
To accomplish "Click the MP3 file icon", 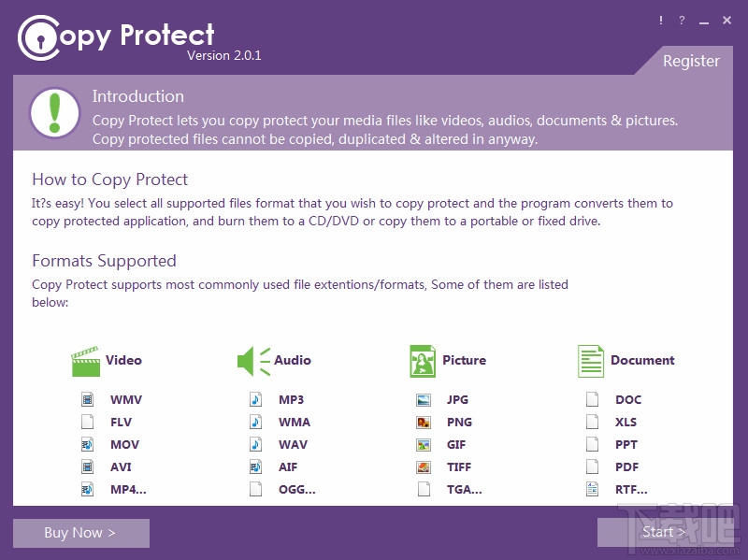I will pos(255,399).
